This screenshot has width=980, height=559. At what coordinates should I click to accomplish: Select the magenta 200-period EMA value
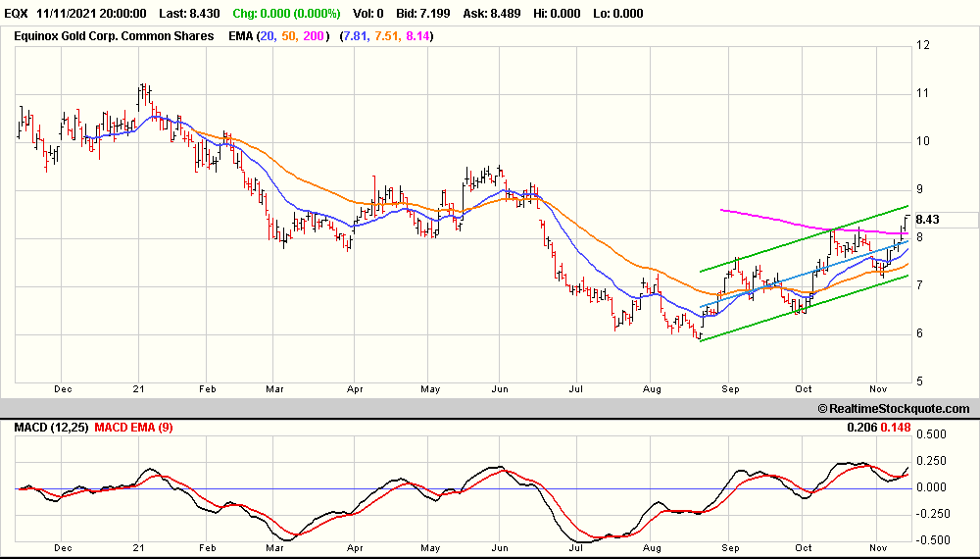416,36
